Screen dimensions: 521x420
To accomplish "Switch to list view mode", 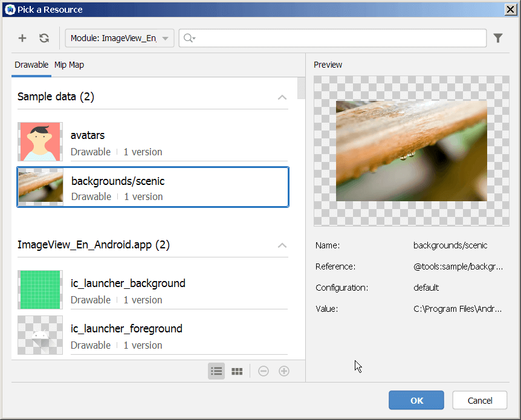I will [x=216, y=371].
